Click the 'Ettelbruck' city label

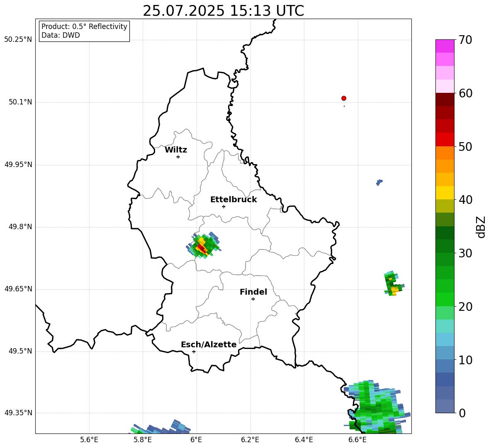click(x=233, y=200)
